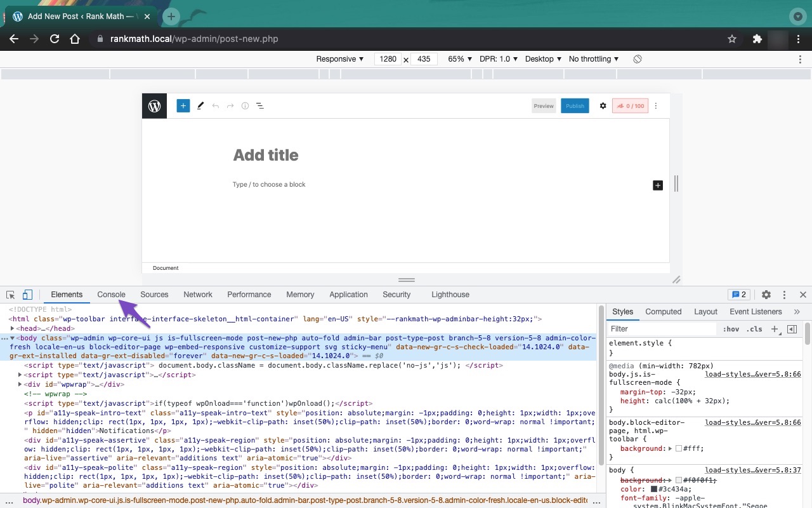Toggle the .cls element classes button

coord(754,329)
